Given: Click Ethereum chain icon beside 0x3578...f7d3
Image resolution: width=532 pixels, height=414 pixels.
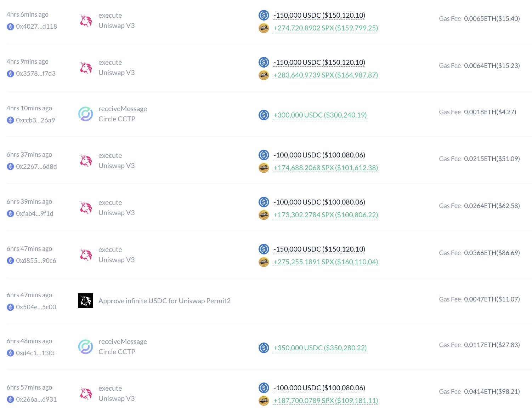Looking at the screenshot, I should click(x=11, y=74).
